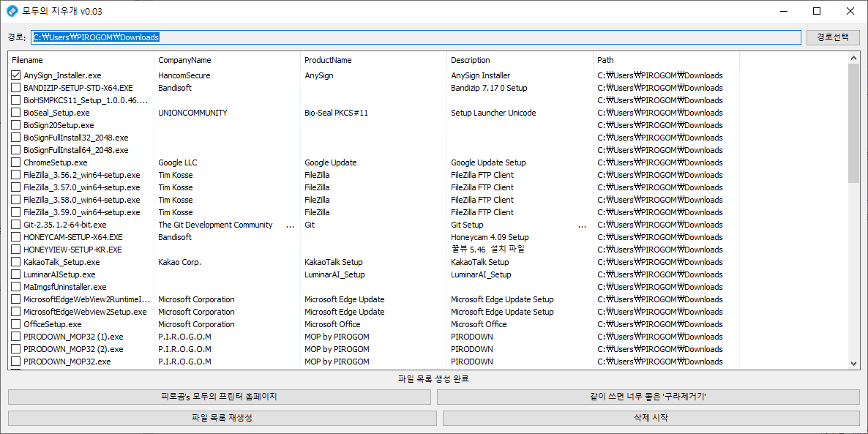Click the eraser app icon in title bar
This screenshot has width=868, height=434.
pyautogui.click(x=11, y=11)
